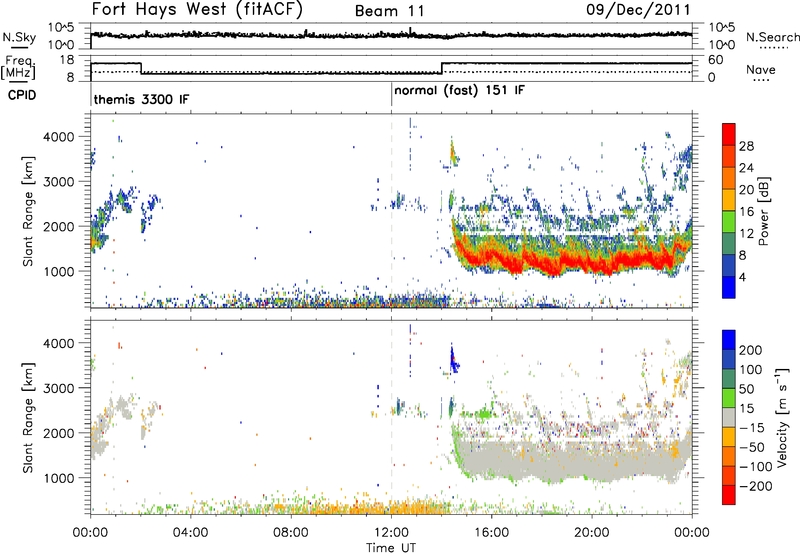800x554 pixels.
Task: Click the 'Nave' legend label
Action: click(x=761, y=70)
